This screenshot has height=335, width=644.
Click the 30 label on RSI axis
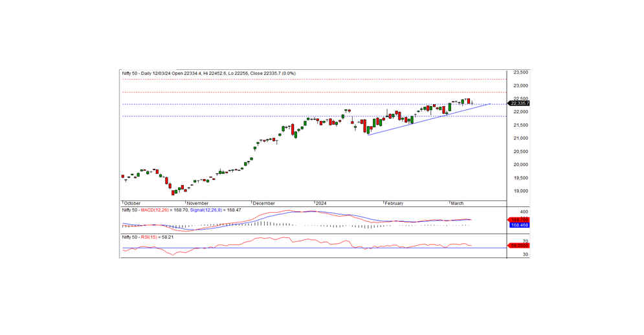(526, 255)
